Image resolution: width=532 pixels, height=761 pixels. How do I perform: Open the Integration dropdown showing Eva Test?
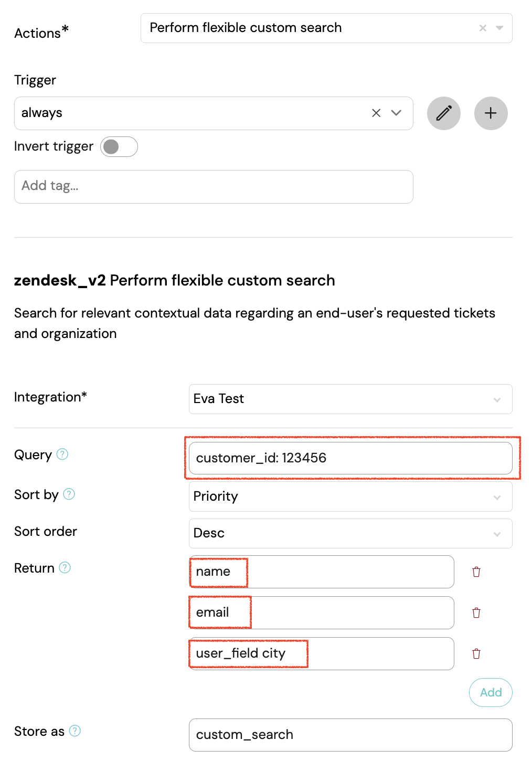coord(350,399)
